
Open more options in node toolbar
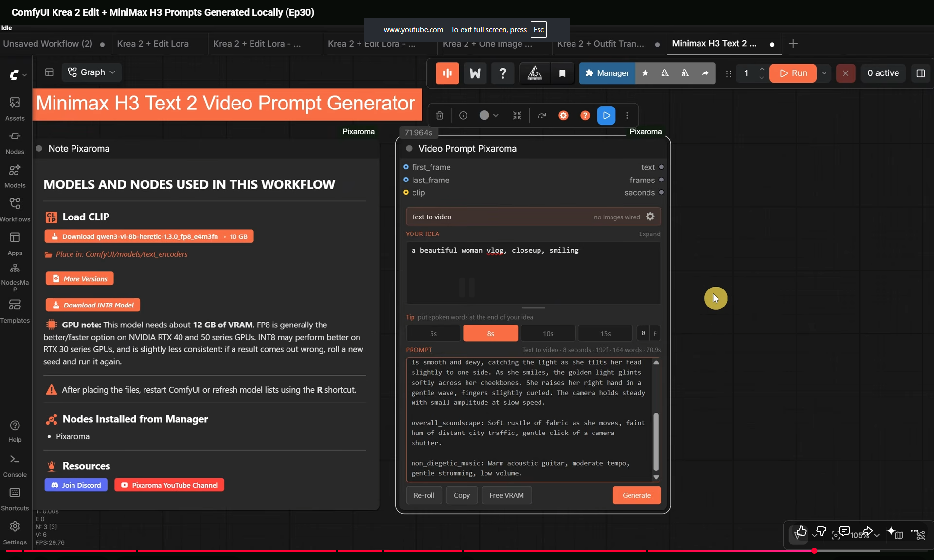coord(627,115)
